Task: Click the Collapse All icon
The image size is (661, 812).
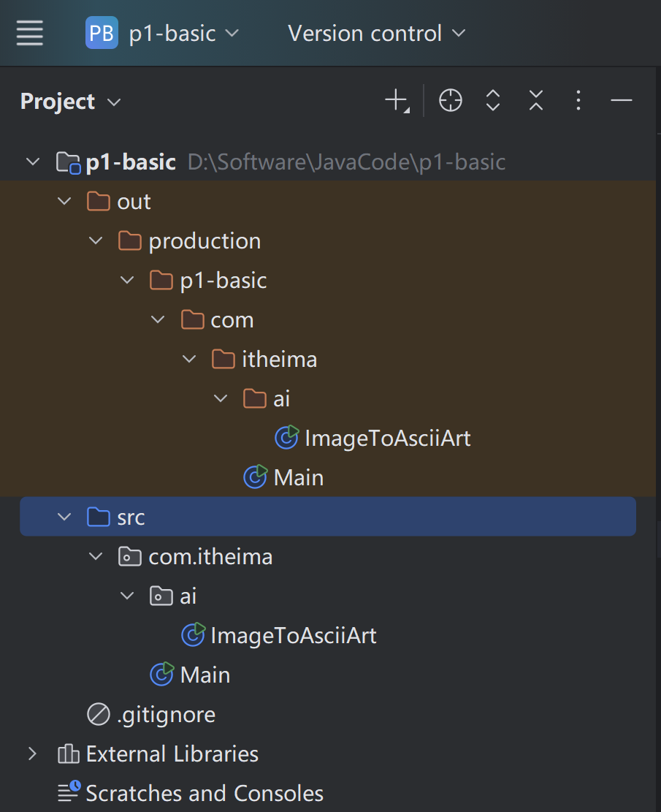Action: coord(536,101)
